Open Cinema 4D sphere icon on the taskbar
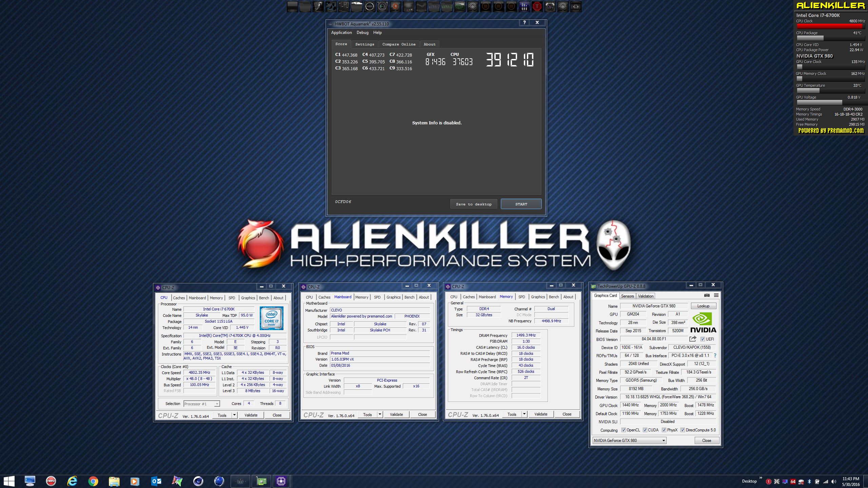Screen dimensions: 868x488 click(198, 481)
